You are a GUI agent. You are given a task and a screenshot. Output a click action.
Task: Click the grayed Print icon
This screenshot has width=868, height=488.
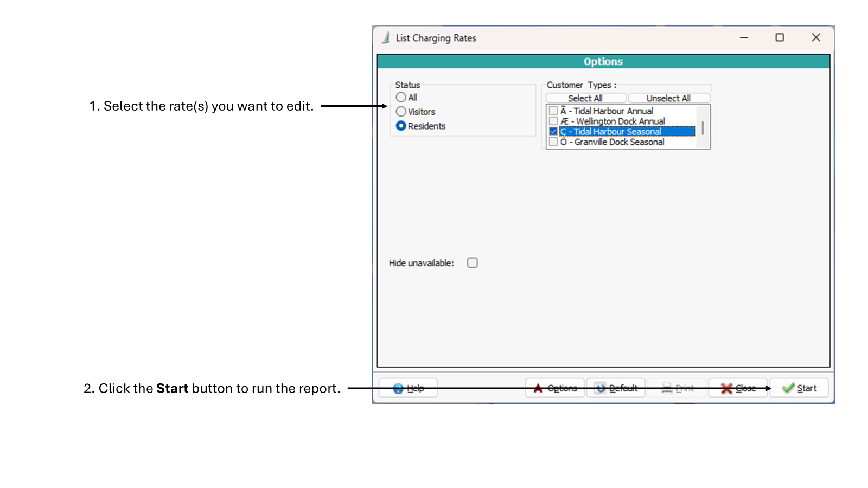pos(666,388)
